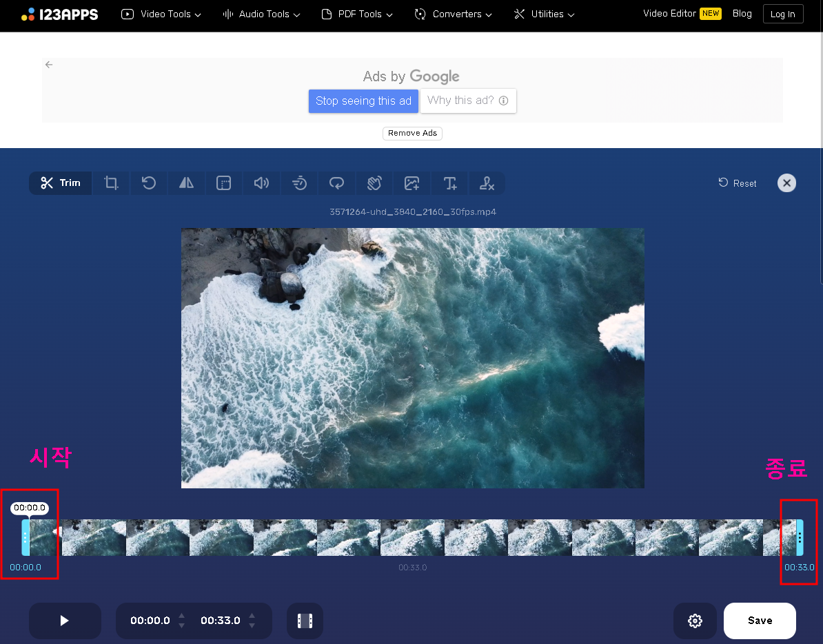Select the Add text tool icon

tap(450, 183)
